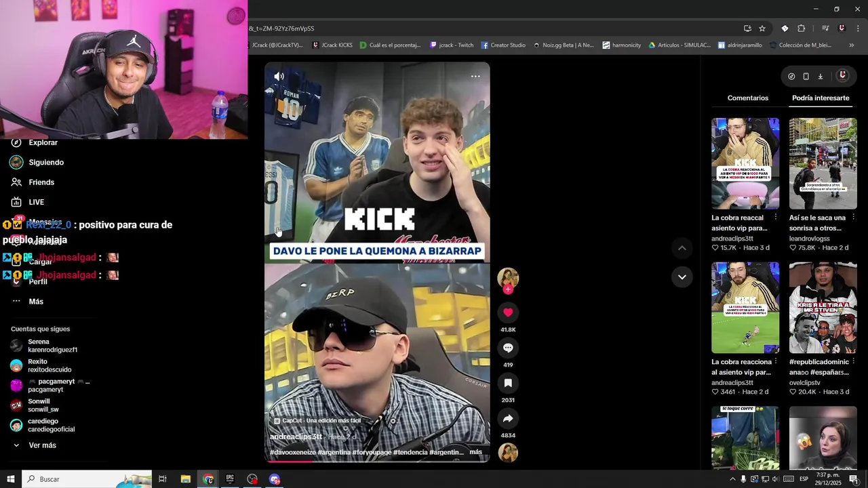Open the video comments bubble icon
Image resolution: width=868 pixels, height=488 pixels.
click(x=508, y=348)
